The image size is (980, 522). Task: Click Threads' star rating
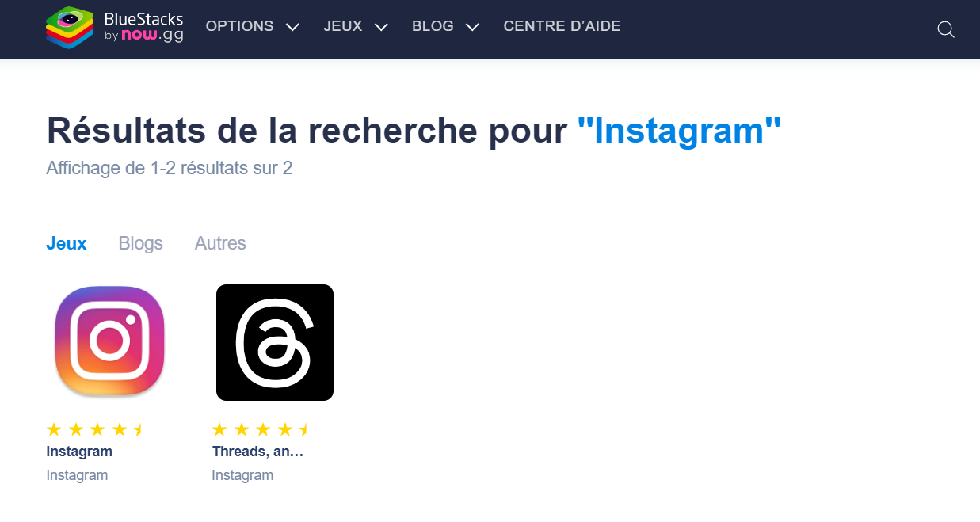point(260,429)
